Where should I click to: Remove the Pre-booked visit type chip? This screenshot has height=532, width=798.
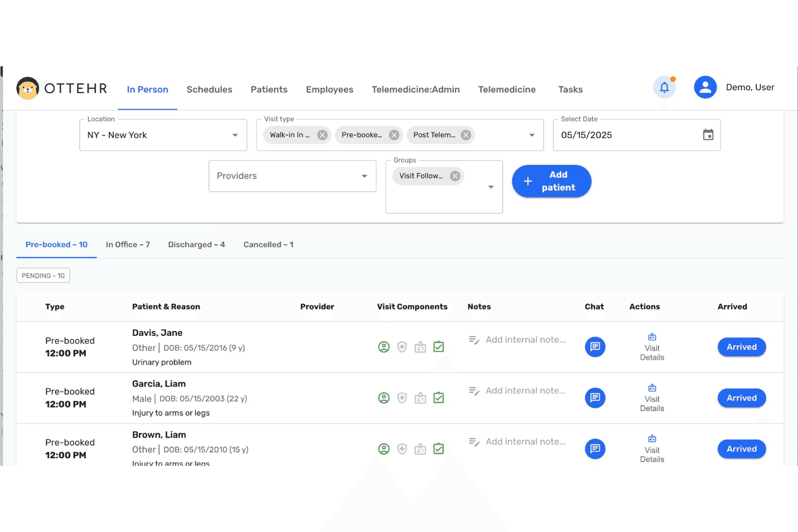click(394, 135)
